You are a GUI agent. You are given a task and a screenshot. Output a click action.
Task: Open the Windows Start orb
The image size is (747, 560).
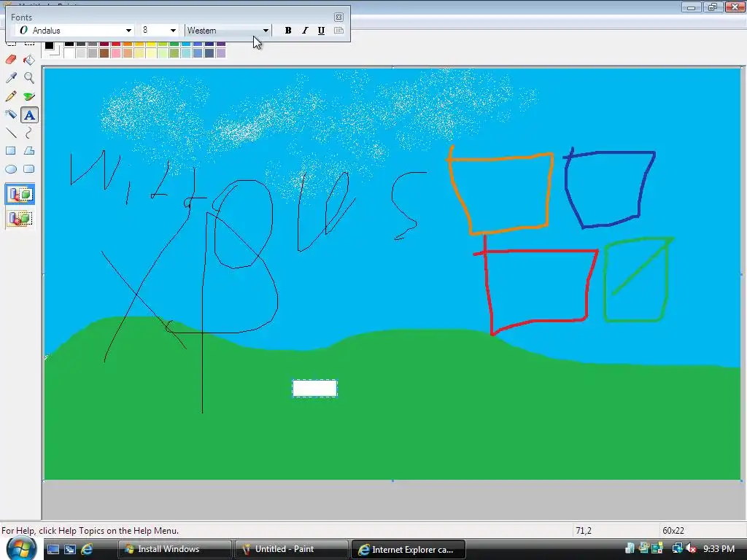[21, 548]
